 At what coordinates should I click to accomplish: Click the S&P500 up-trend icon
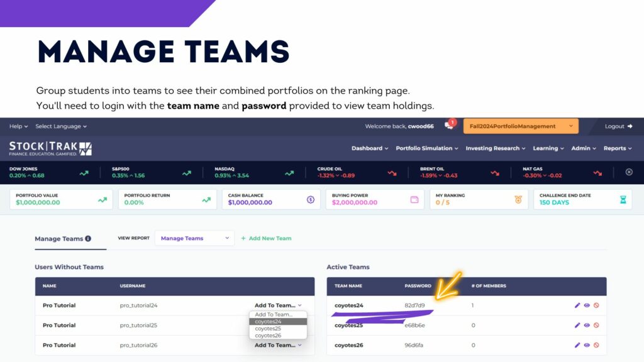(187, 173)
